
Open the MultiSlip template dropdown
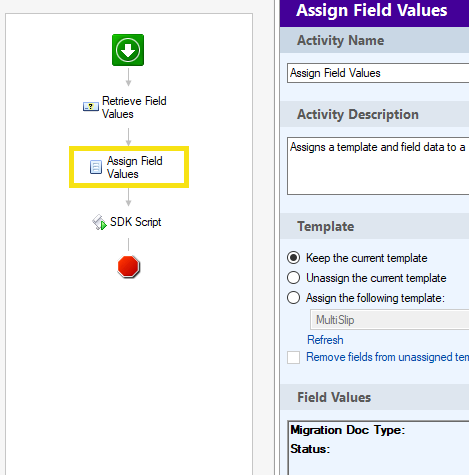click(389, 320)
